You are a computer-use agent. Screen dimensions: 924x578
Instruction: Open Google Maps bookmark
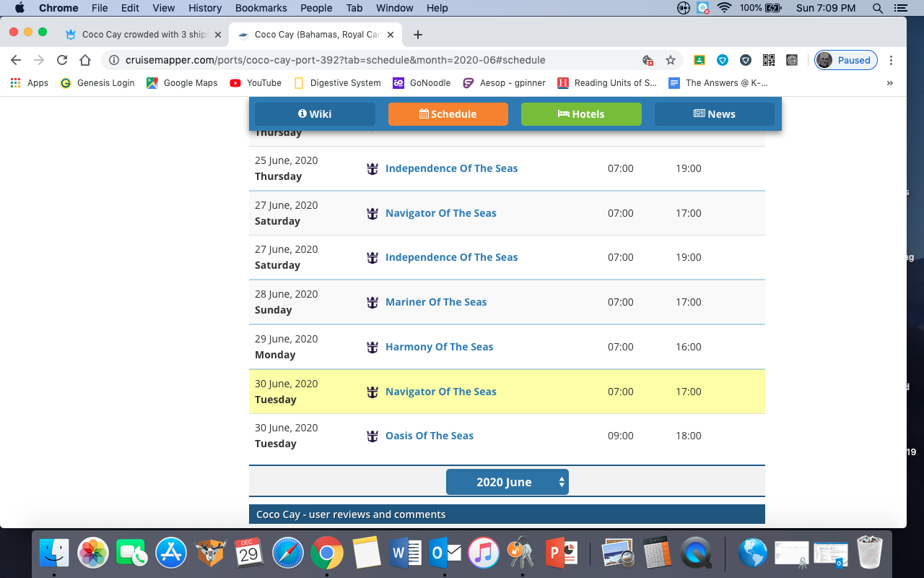click(182, 83)
